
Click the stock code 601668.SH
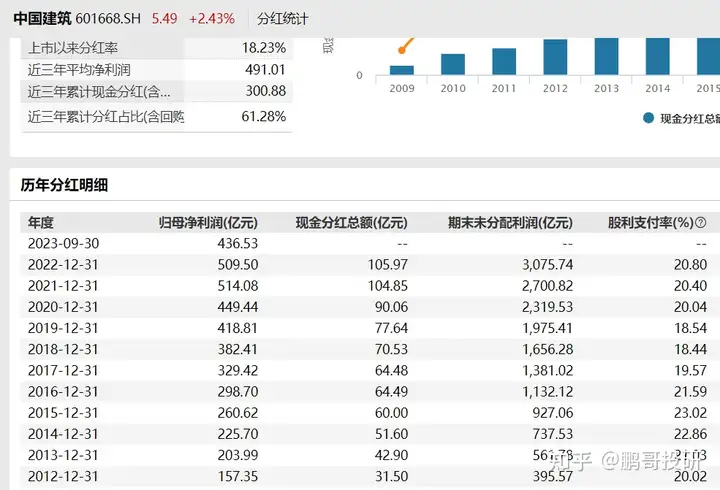[x=108, y=18]
